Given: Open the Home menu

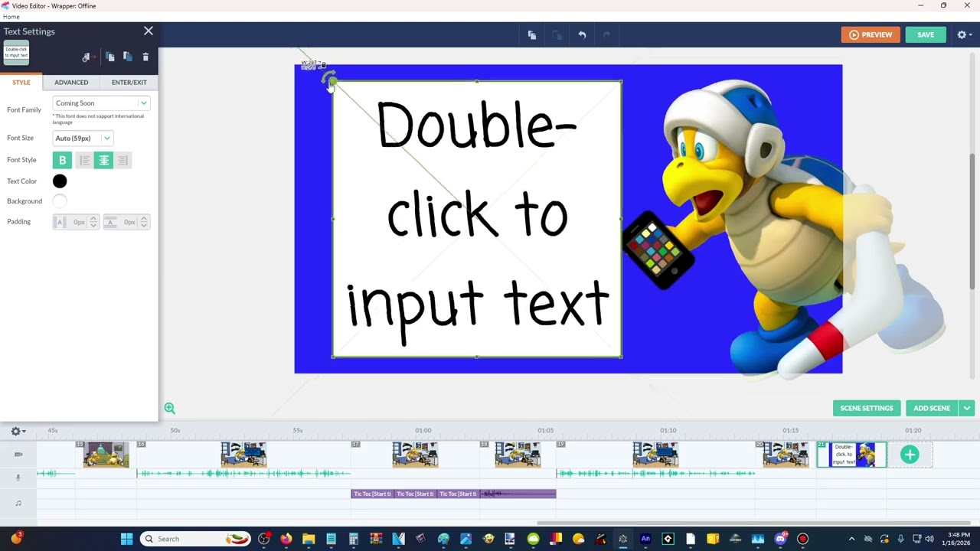Looking at the screenshot, I should [11, 17].
